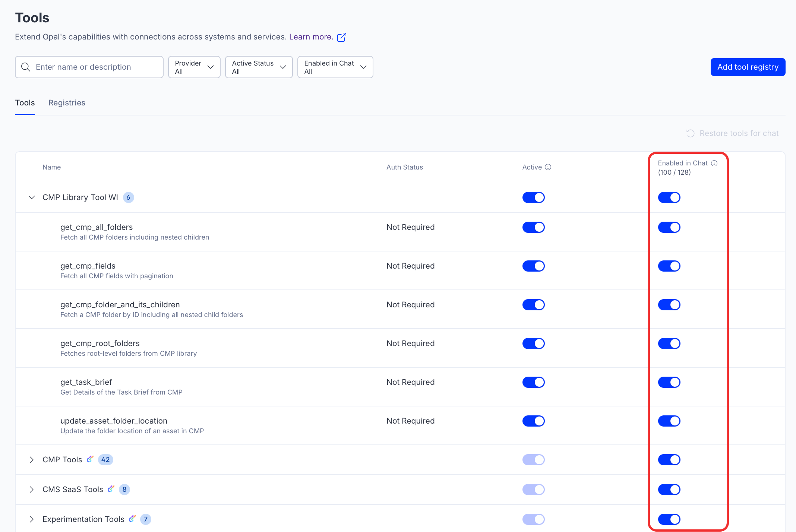Image resolution: width=796 pixels, height=532 pixels.
Task: Click the Add tool registry button
Action: 748,67
